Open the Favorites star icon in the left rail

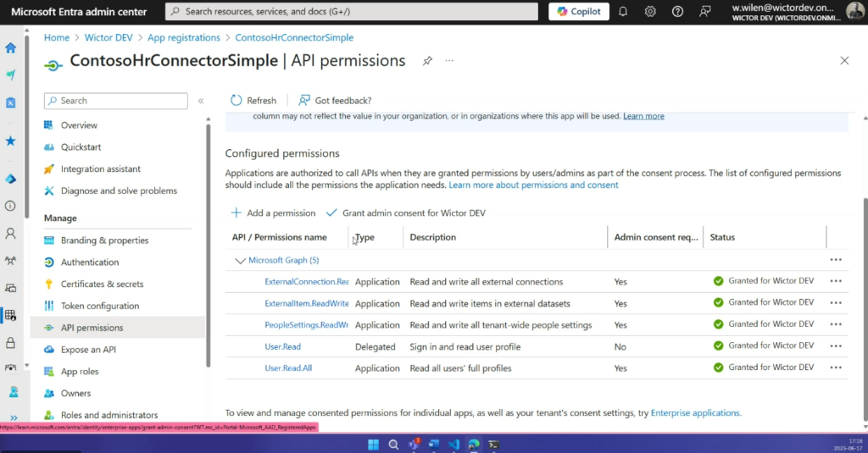pos(10,141)
